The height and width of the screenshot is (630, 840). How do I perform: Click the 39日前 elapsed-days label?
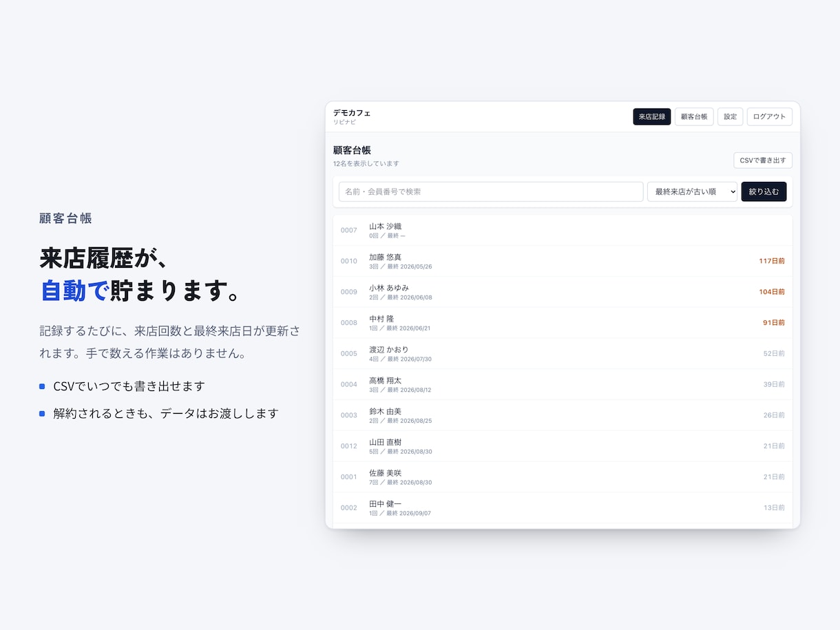point(774,385)
